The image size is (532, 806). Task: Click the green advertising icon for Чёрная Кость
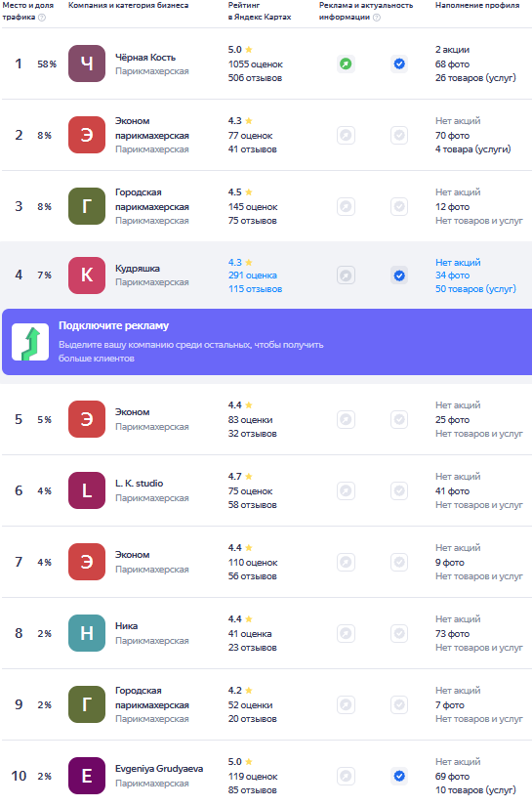pyautogui.click(x=347, y=64)
